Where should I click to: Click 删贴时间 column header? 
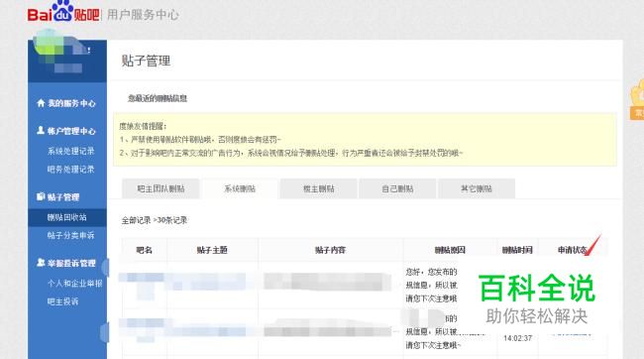point(517,250)
